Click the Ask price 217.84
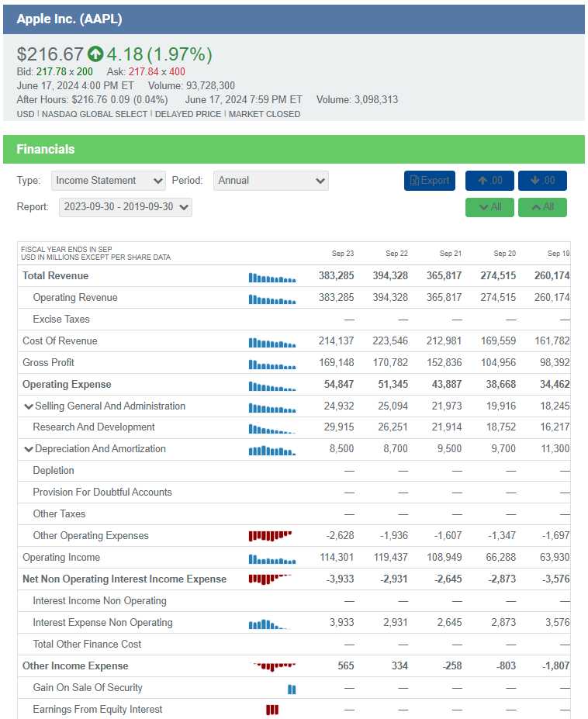The image size is (588, 719). pos(144,72)
